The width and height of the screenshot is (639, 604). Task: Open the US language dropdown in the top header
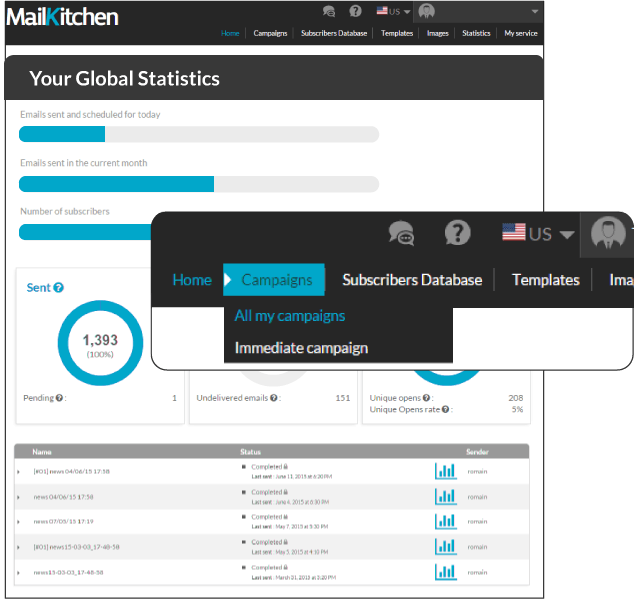pyautogui.click(x=393, y=11)
